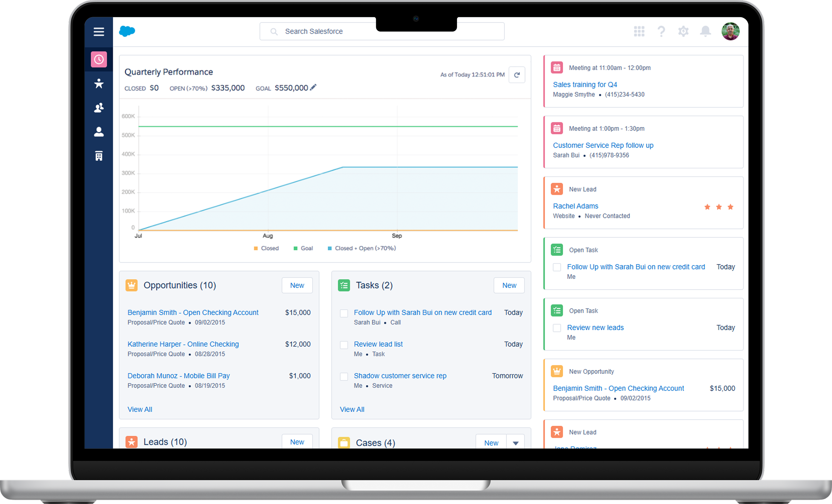The width and height of the screenshot is (832, 504).
Task: Select the Accounts building sidebar item
Action: (99, 156)
